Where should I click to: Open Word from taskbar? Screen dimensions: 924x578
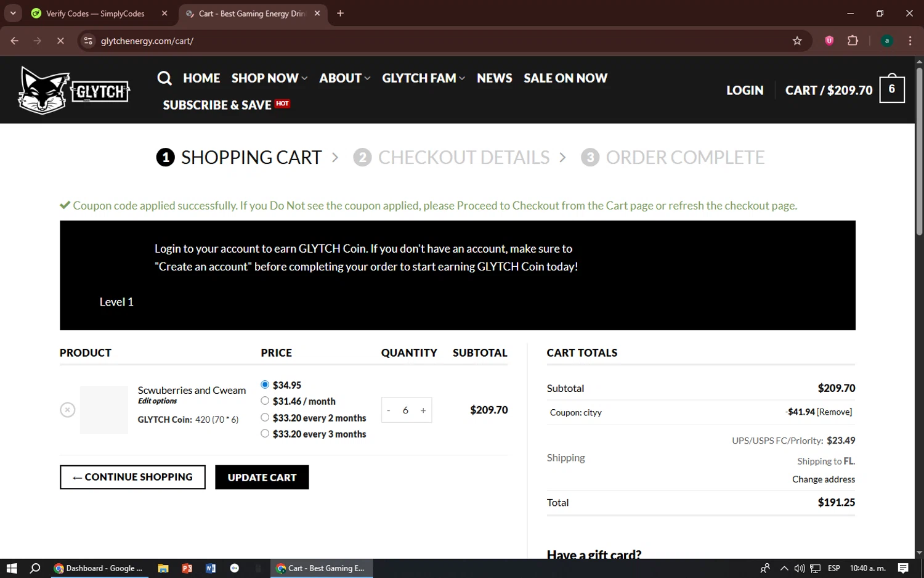[x=211, y=568]
